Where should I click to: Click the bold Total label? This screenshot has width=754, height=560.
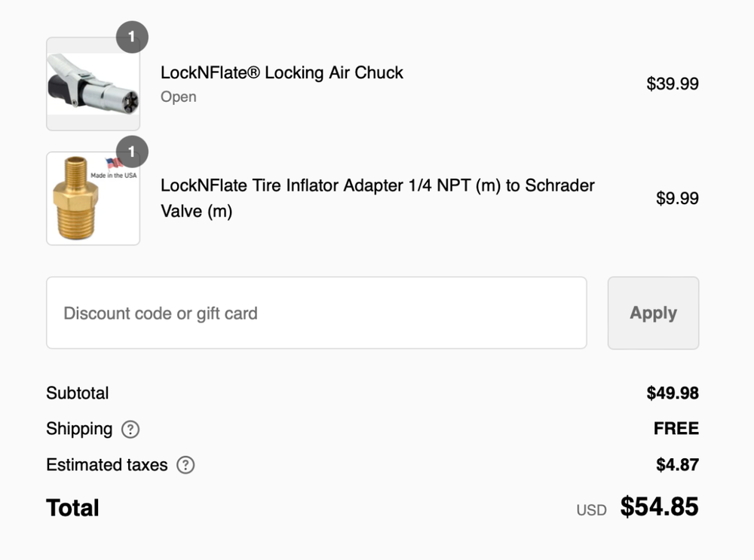tap(72, 508)
